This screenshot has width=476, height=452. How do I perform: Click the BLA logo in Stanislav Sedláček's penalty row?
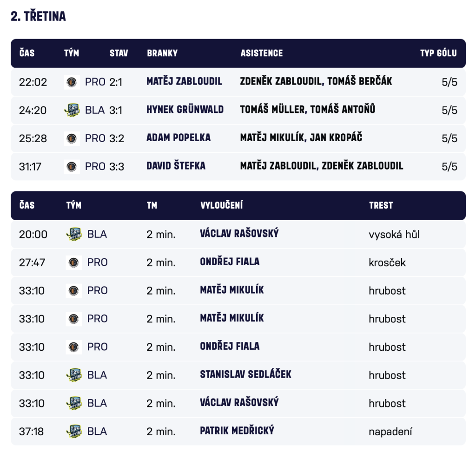tap(73, 375)
